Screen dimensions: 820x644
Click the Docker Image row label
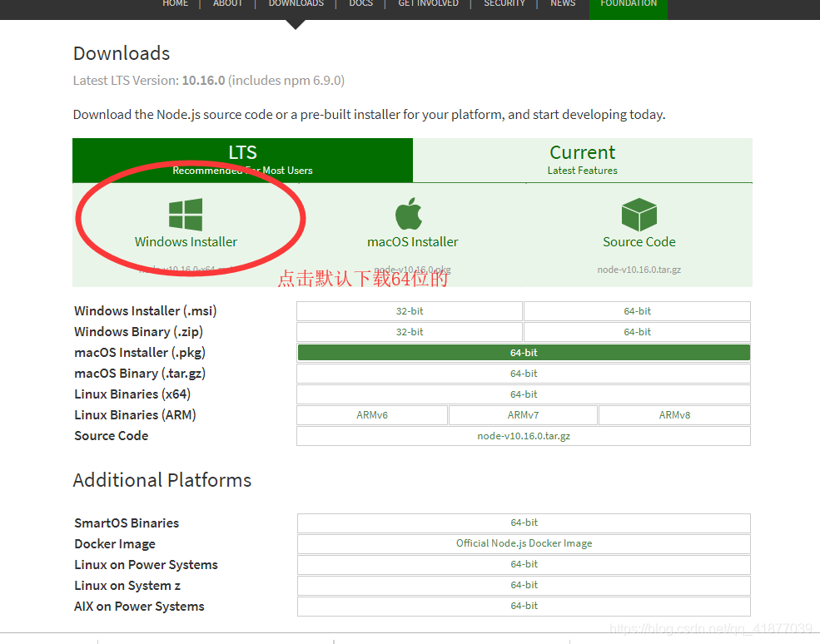115,544
